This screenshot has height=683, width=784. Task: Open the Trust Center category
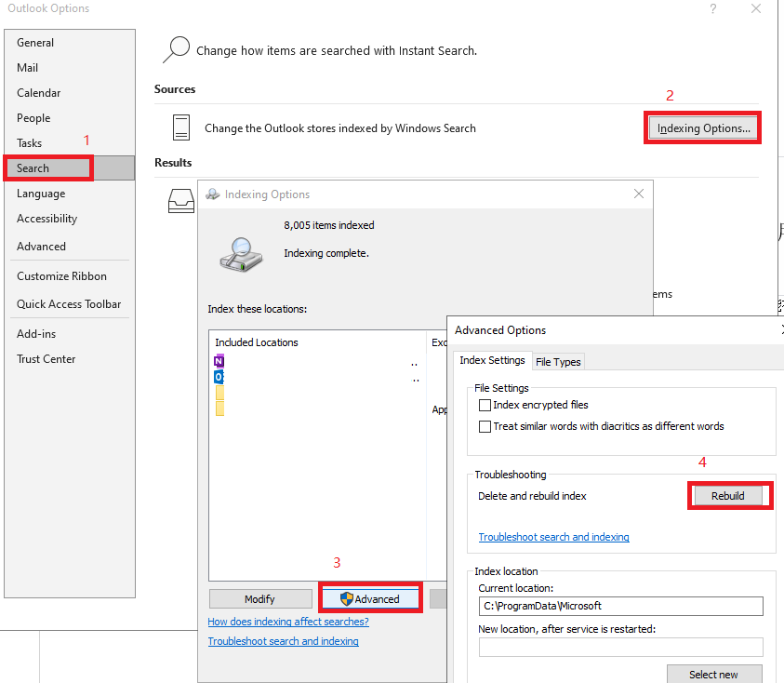pos(70,359)
